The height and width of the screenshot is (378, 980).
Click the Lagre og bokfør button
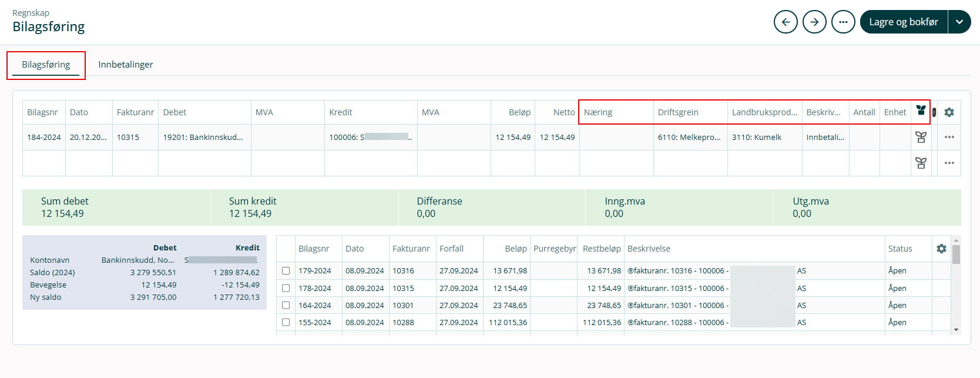click(x=903, y=22)
